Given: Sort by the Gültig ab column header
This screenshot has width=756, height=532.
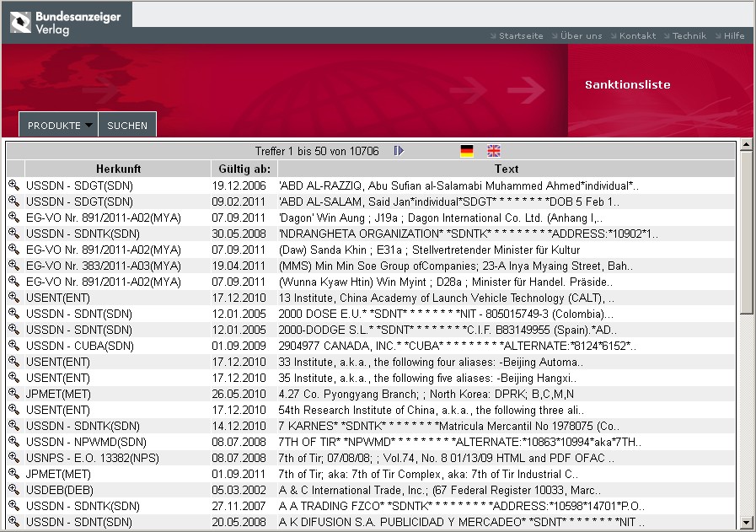Looking at the screenshot, I should [x=244, y=169].
